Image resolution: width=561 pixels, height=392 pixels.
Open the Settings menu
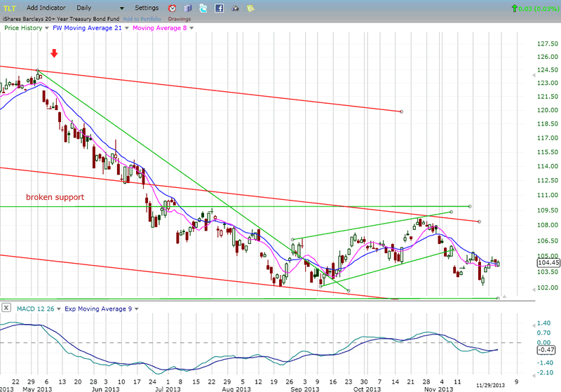pos(147,7)
